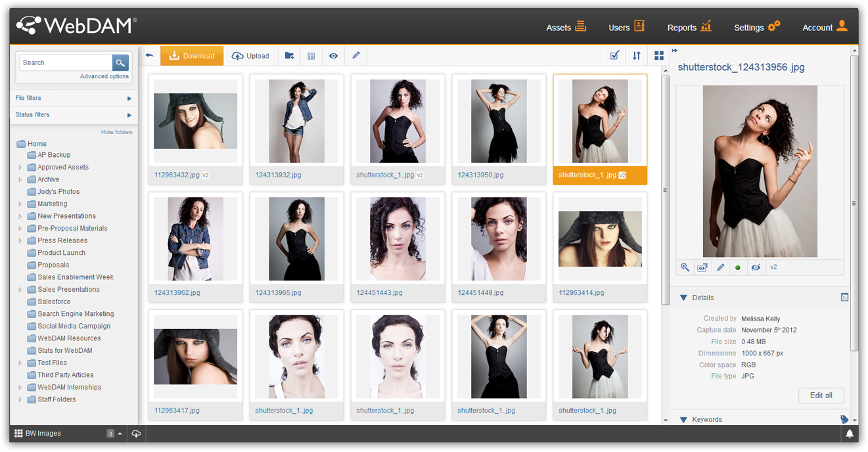Select the 112963414.jpg thumbnail

pyautogui.click(x=600, y=239)
